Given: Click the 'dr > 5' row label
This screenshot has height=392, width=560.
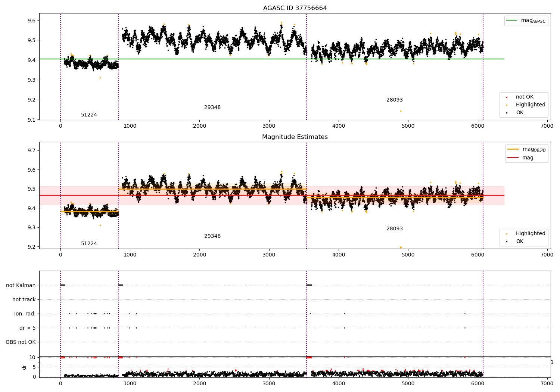Looking at the screenshot, I should (x=28, y=328).
